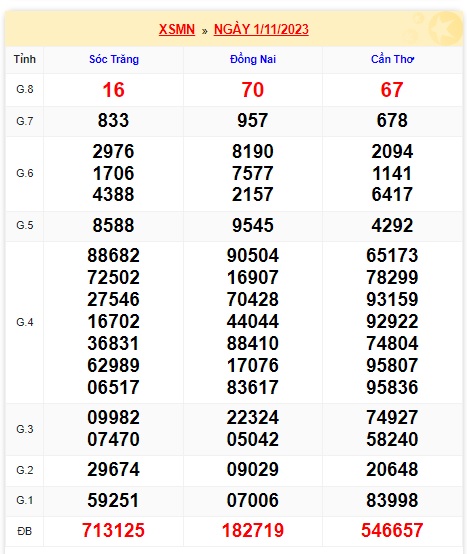Open the XSMN link in header
Screen dimensions: 467x554
[x=177, y=29]
